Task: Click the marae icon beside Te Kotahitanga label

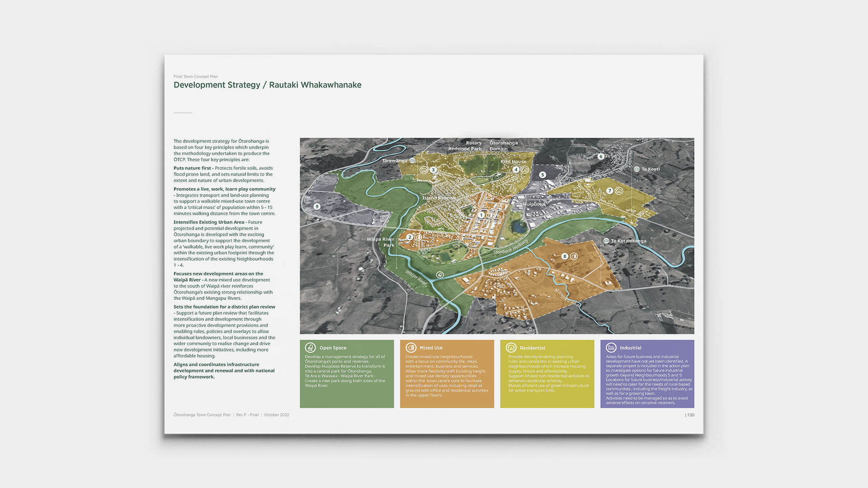Action: click(606, 241)
